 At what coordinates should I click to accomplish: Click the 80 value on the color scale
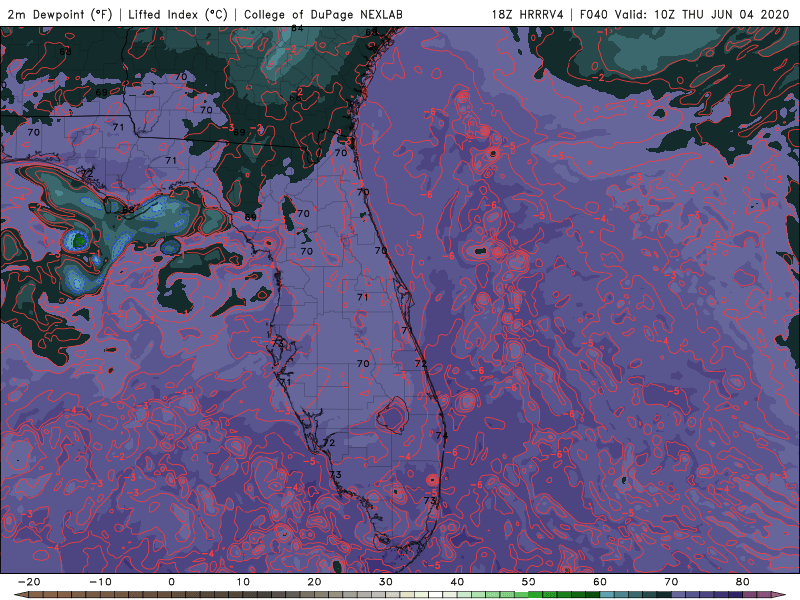[x=743, y=582]
